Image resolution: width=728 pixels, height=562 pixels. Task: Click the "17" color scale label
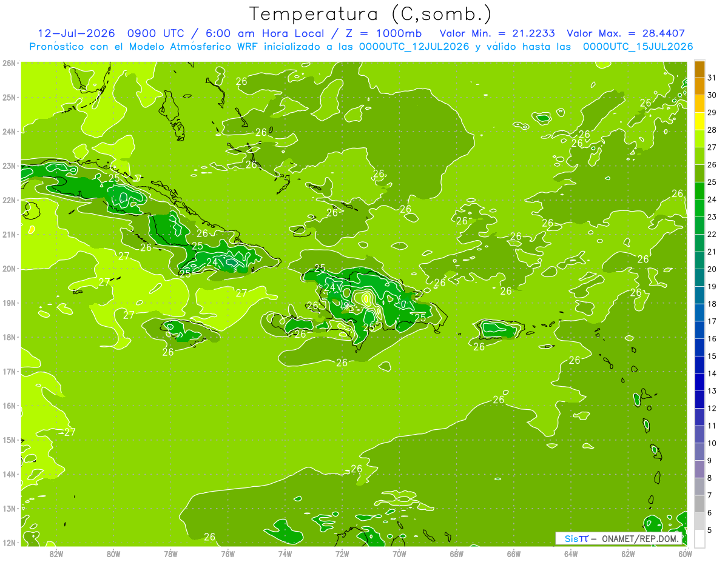click(x=712, y=321)
